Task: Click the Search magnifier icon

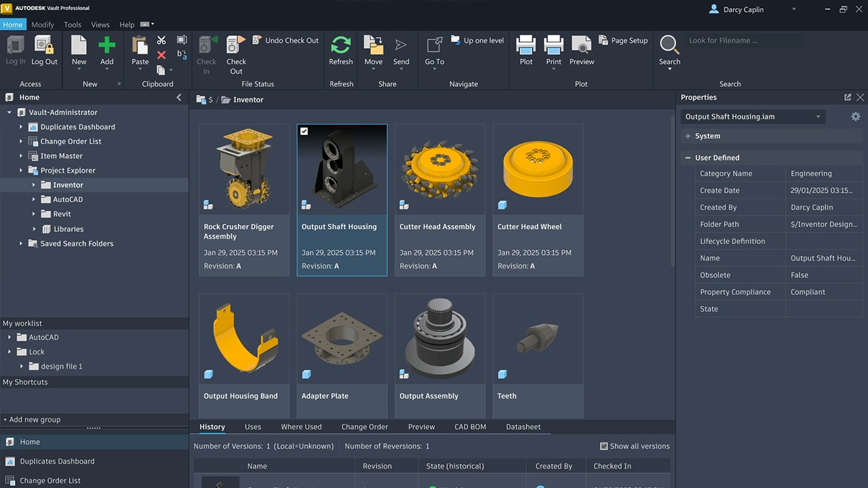Action: 669,45
